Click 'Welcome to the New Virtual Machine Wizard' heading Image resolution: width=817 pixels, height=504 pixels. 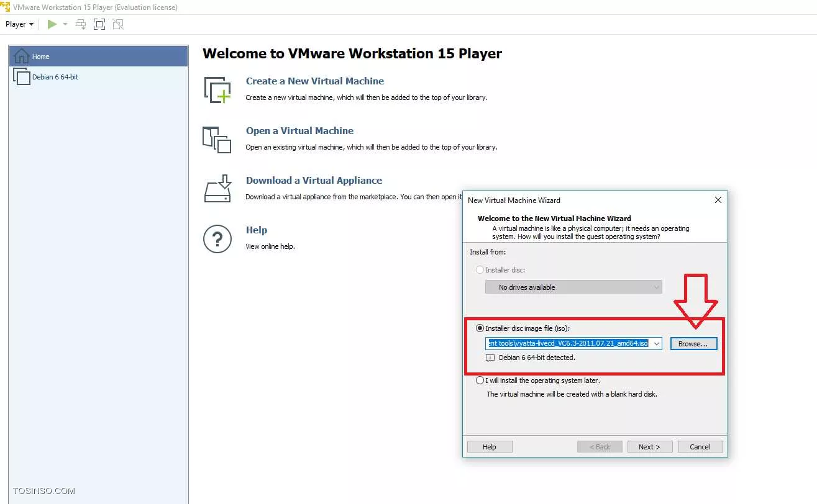pyautogui.click(x=554, y=218)
